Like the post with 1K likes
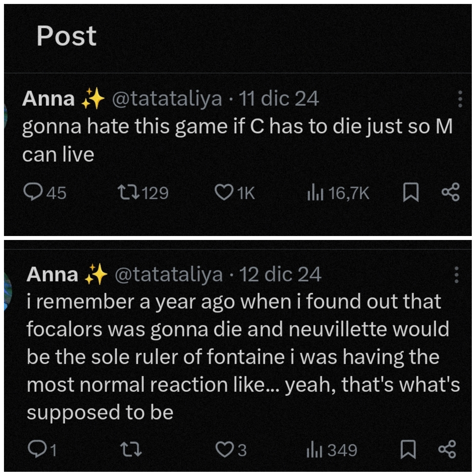This screenshot has width=476, height=476. 224,192
